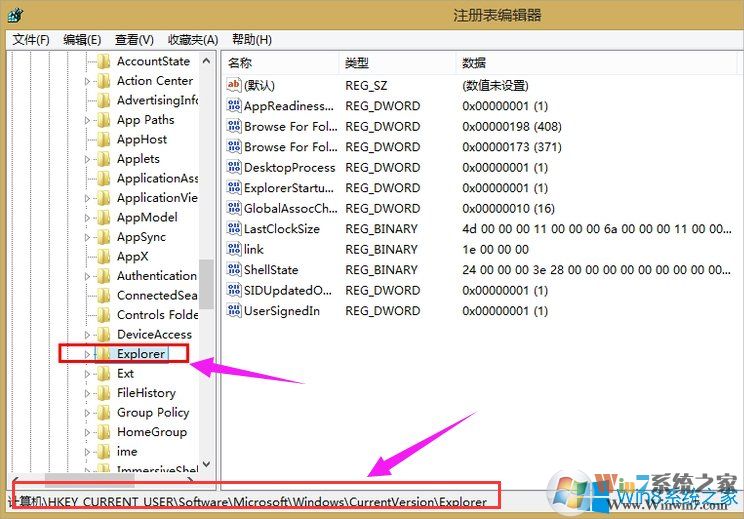Select the ShellState REG_BINARY type cell
Viewport: 744px width, 519px height.
point(381,269)
